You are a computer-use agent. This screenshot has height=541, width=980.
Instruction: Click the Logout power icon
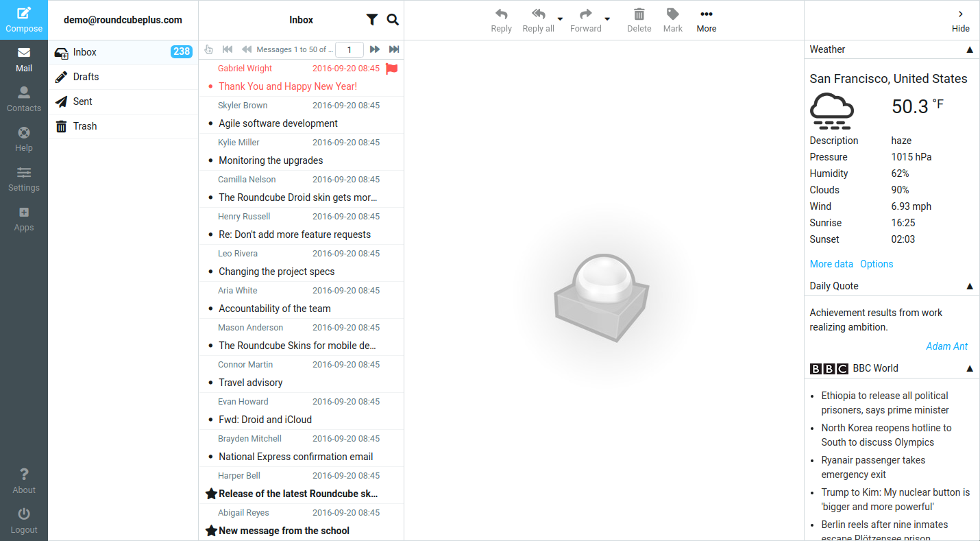coord(24,514)
